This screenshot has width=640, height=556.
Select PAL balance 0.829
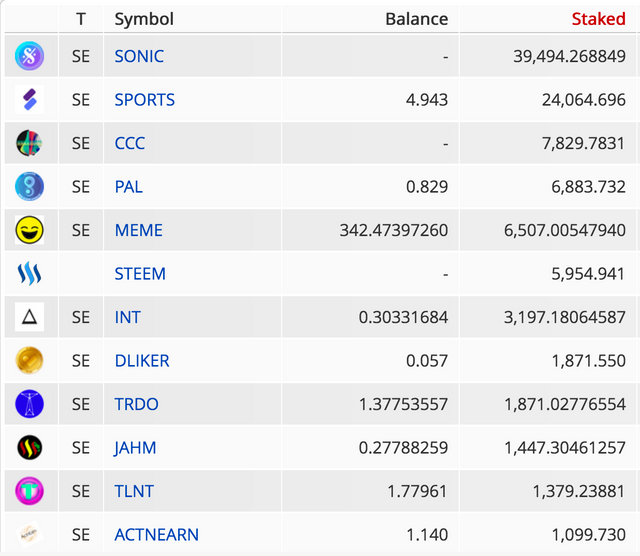tap(427, 187)
